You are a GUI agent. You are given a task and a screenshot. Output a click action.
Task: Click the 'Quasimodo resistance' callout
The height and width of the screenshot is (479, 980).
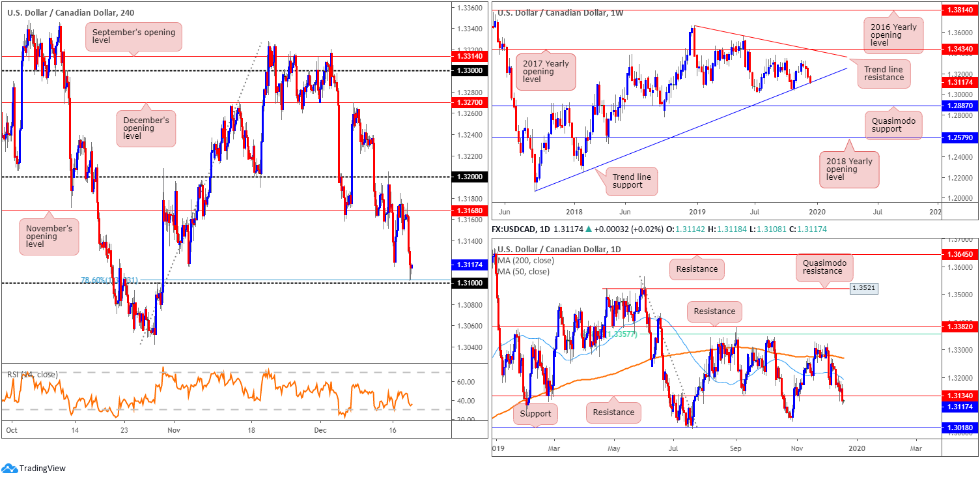pyautogui.click(x=825, y=266)
